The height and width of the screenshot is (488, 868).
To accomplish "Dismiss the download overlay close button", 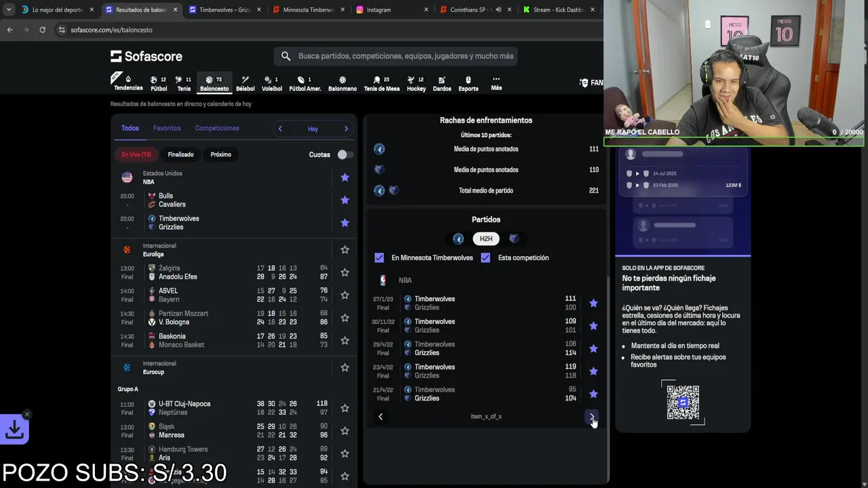I will click(27, 414).
